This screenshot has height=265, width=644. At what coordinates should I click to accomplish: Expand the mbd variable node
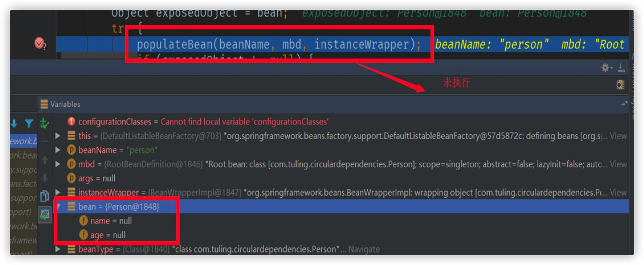coord(57,164)
